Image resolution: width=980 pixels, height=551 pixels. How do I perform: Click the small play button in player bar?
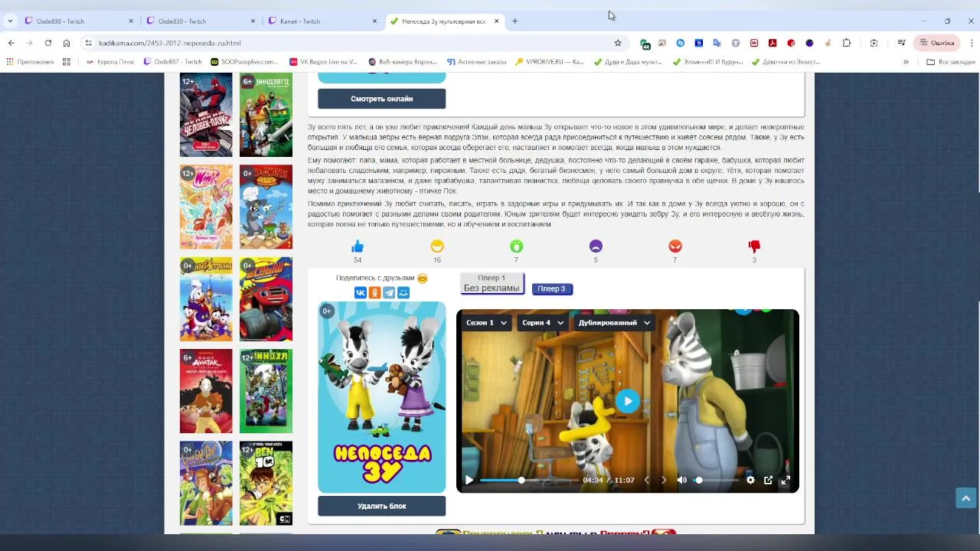469,481
